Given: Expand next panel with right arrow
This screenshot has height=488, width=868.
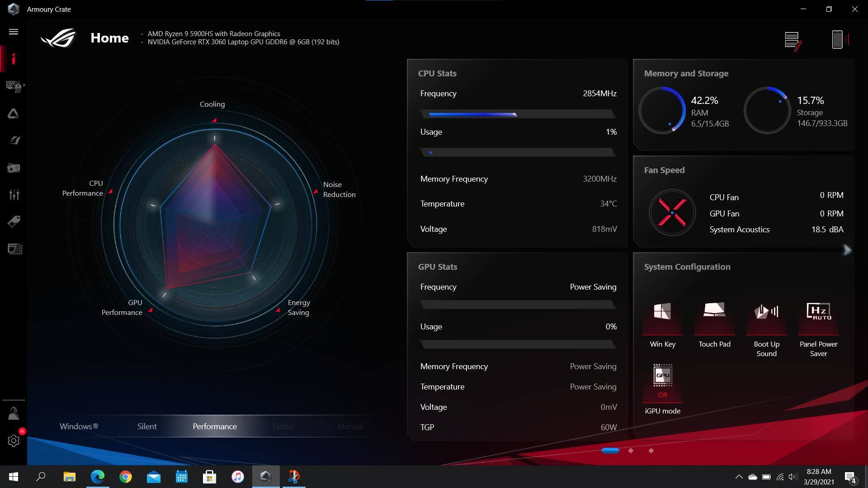Looking at the screenshot, I should pos(847,250).
